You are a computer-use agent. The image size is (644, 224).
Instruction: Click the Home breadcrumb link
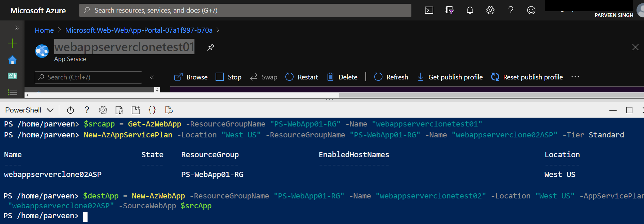(44, 30)
